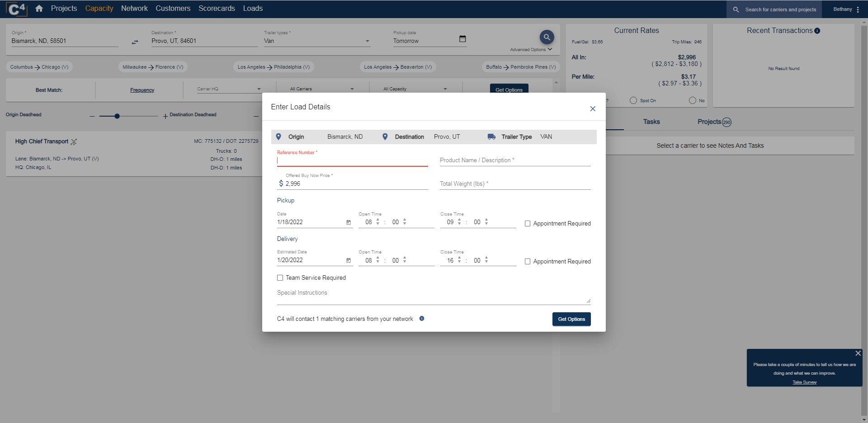Enable Appointment Required for Pickup
The width and height of the screenshot is (868, 423).
[527, 223]
